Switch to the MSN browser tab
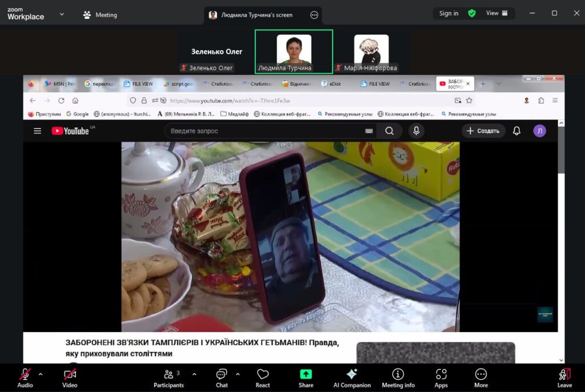This screenshot has width=585, height=392. tap(60, 84)
